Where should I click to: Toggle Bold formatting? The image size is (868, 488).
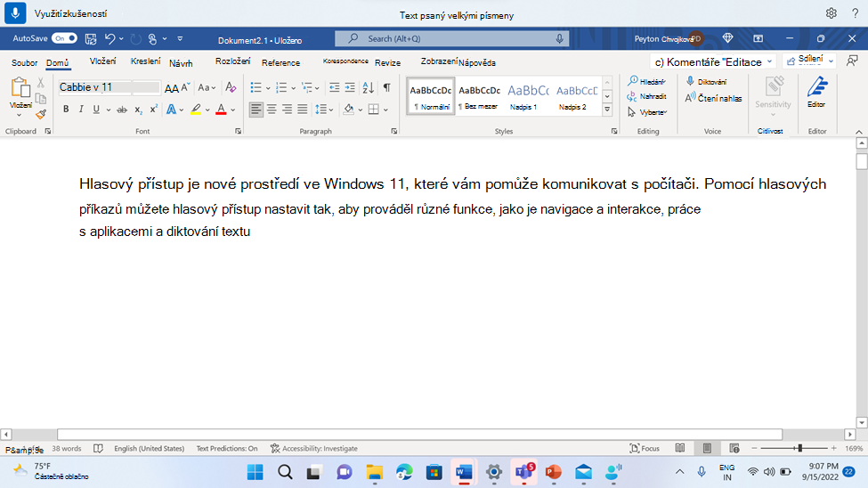66,110
